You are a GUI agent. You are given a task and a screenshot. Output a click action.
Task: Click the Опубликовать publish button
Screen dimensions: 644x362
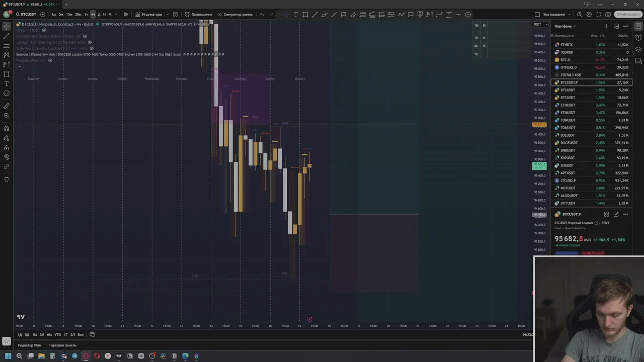628,15
